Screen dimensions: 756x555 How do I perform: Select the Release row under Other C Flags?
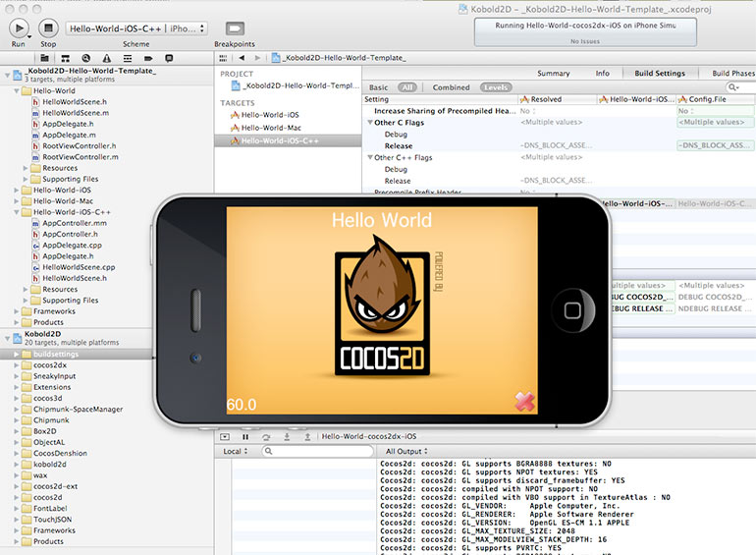(559, 145)
